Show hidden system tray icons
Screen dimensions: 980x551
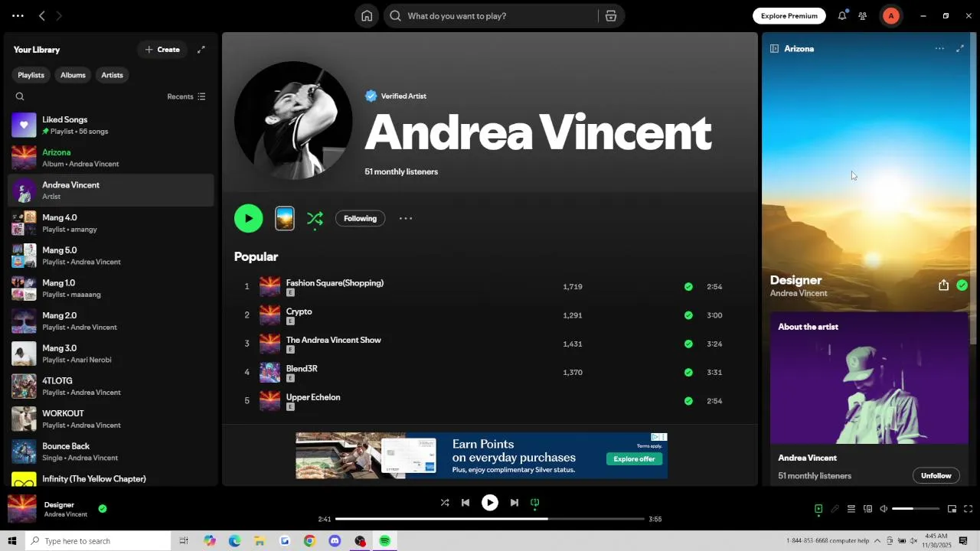(877, 541)
